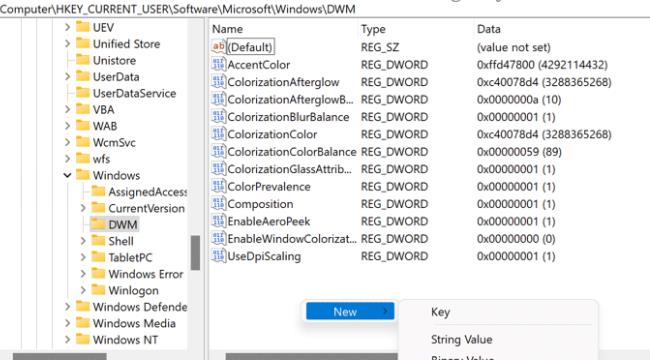
Task: Choose Key from the New submenu
Action: (440, 312)
